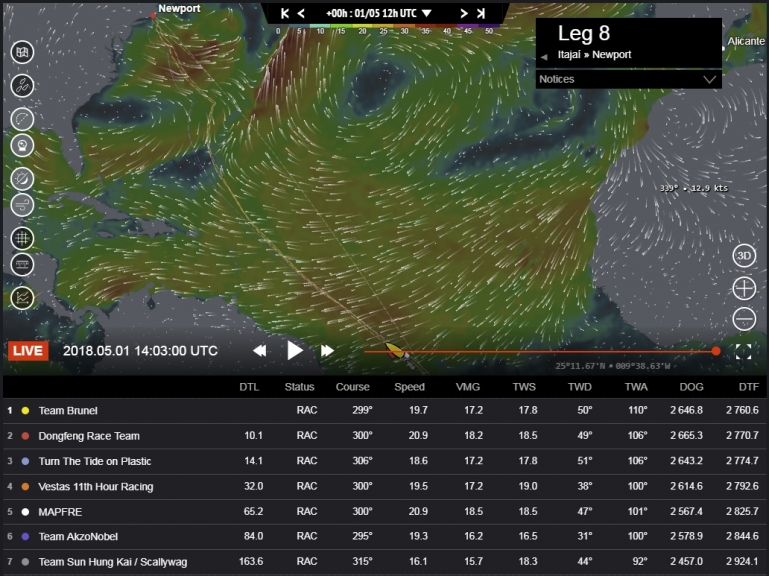Viewport: 769px width, 576px height.
Task: Select Dongfeng Race Team in the leaderboard
Action: 384,436
